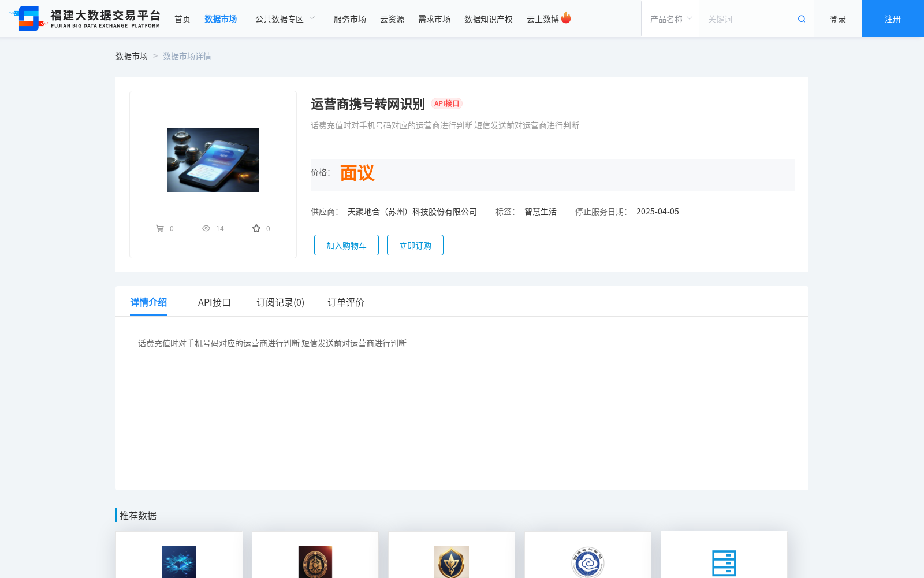Open 数据市场 navigation item
924x578 pixels.
coord(221,19)
